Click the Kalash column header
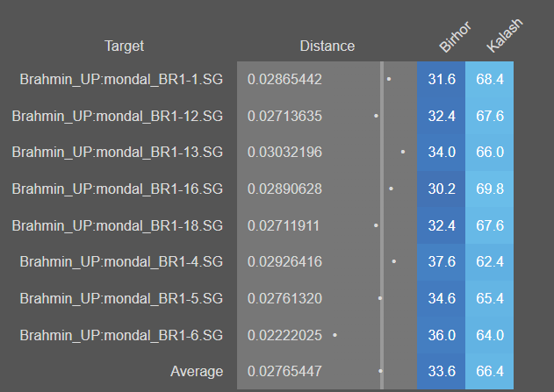The image size is (554, 392). click(504, 35)
